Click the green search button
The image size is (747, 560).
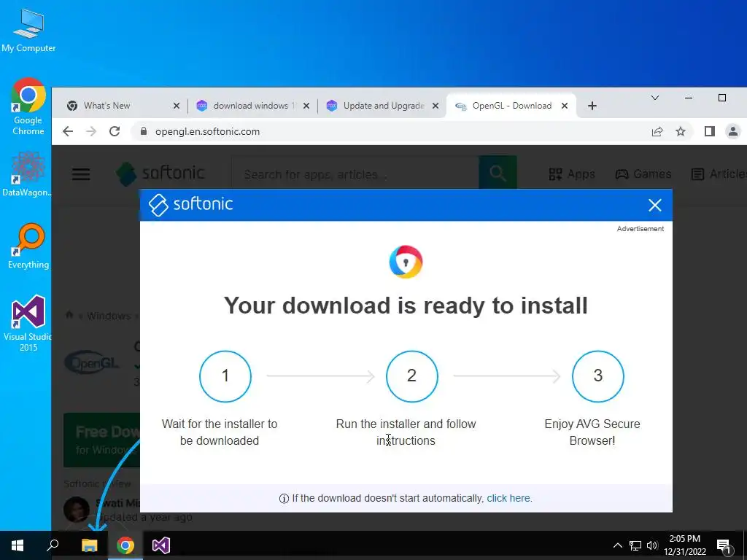pyautogui.click(x=498, y=174)
